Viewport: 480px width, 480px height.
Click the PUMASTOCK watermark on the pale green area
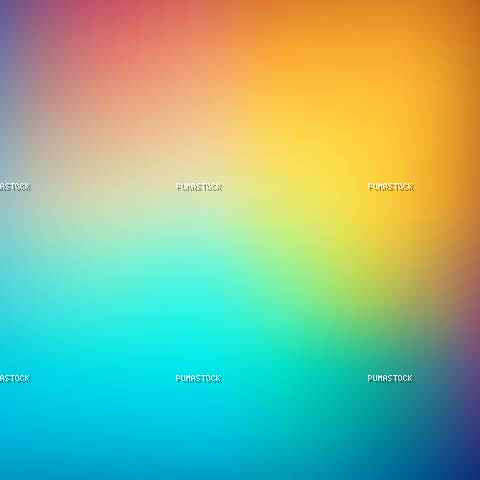click(199, 187)
